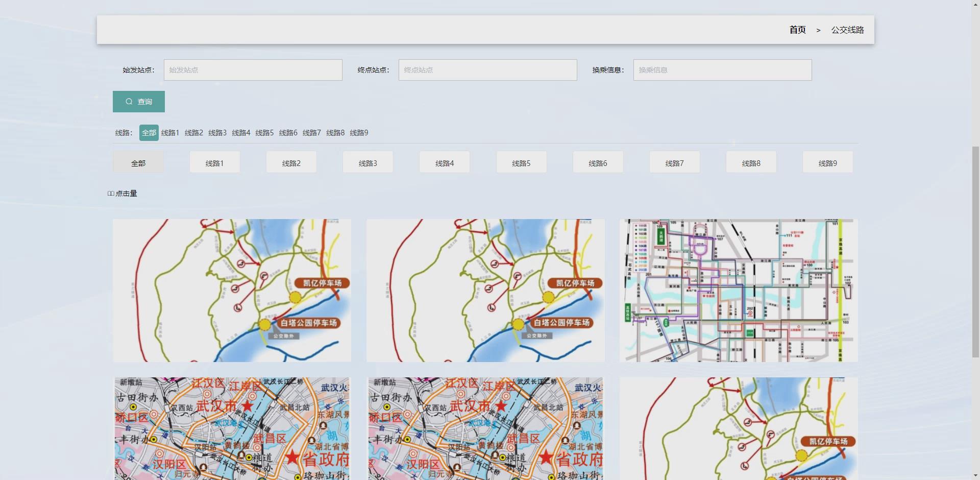Focus the 终点站点 input field
Image resolution: width=980 pixels, height=480 pixels.
pyautogui.click(x=487, y=70)
